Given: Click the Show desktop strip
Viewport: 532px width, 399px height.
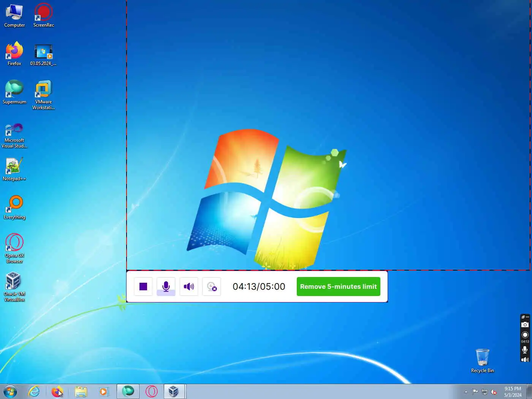Looking at the screenshot, I should click(x=529, y=391).
